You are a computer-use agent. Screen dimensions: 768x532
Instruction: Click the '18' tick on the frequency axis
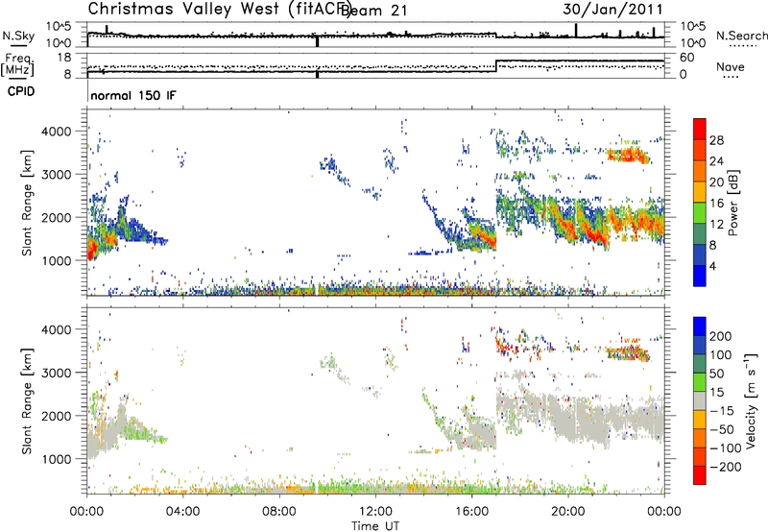[x=64, y=58]
